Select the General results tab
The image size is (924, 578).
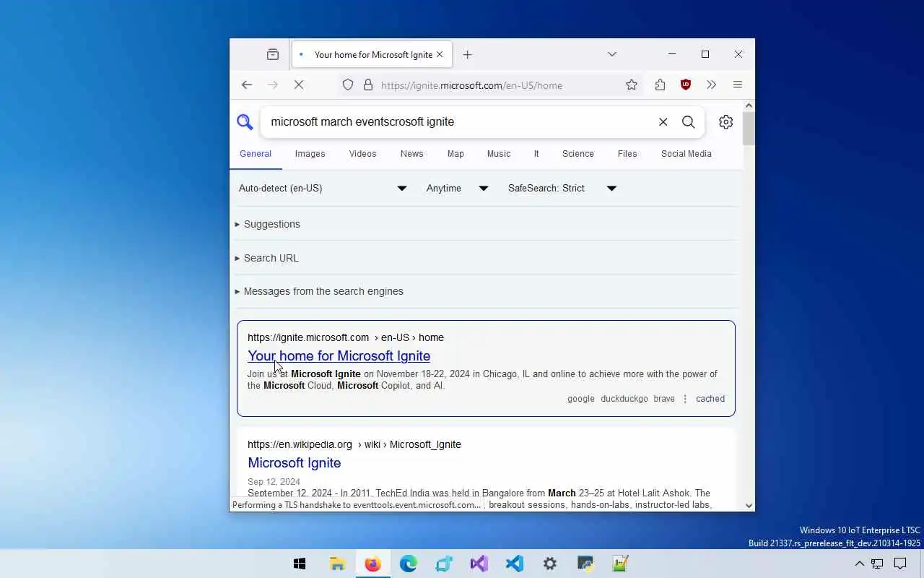pos(256,154)
